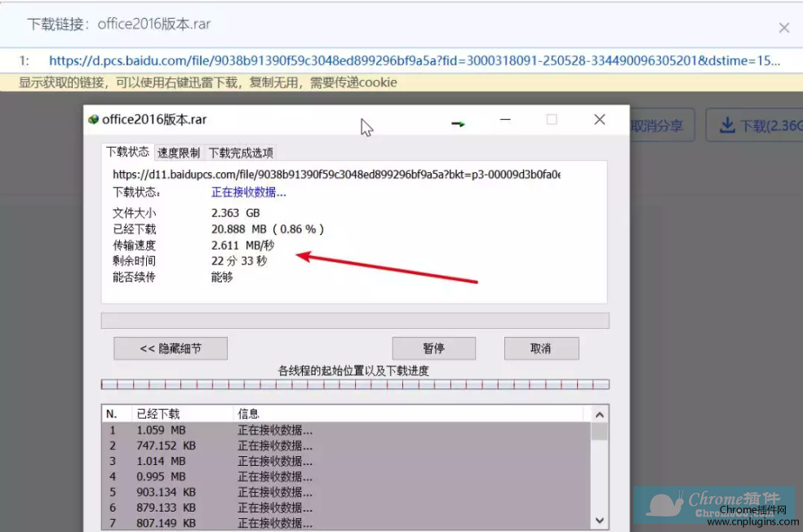Click the scroll down arrow of thread list
Screen dimensions: 803x532
pos(599,521)
